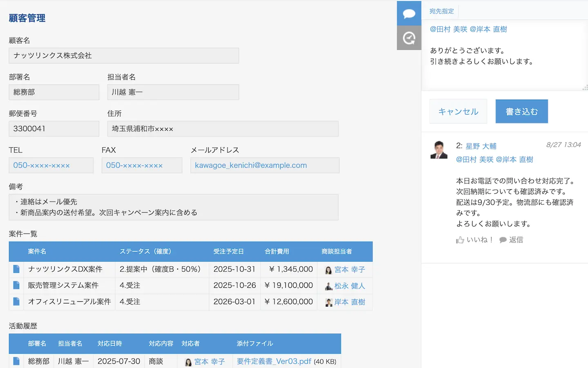Click the TEL number 050-xxxx-xxxx link

pos(41,165)
